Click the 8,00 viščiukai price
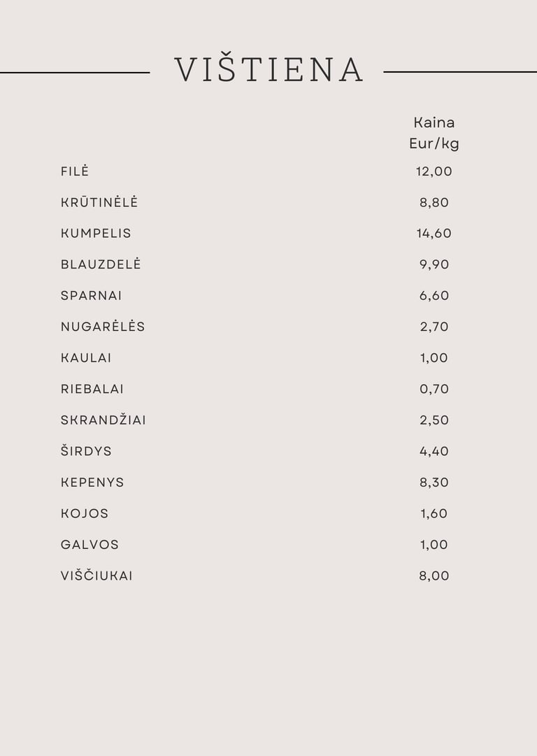This screenshot has width=537, height=756. [434, 576]
